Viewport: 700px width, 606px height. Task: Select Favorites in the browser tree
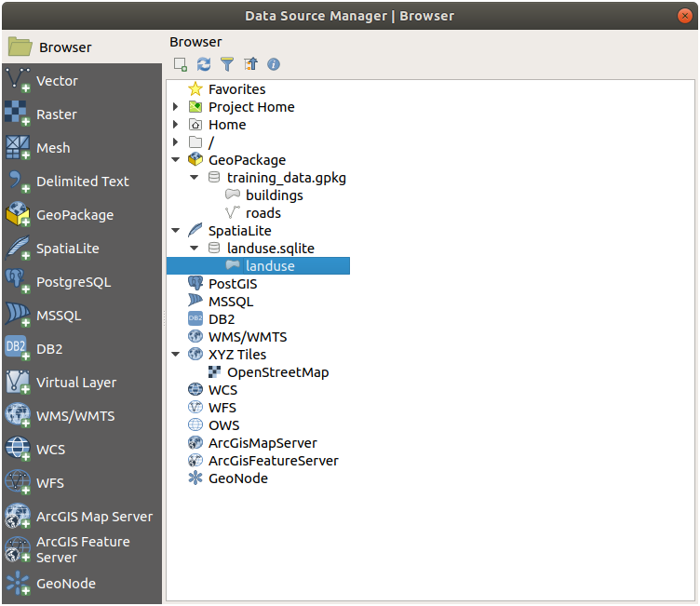236,89
